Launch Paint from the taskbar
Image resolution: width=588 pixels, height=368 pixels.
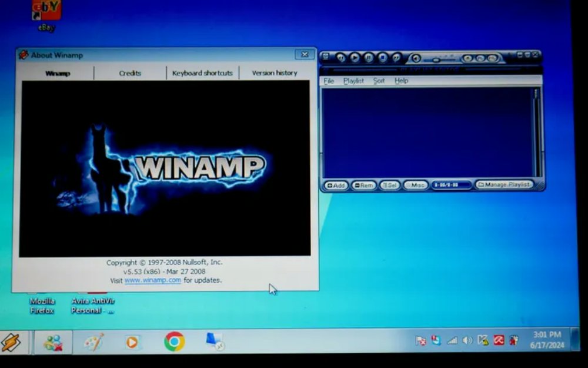point(93,343)
